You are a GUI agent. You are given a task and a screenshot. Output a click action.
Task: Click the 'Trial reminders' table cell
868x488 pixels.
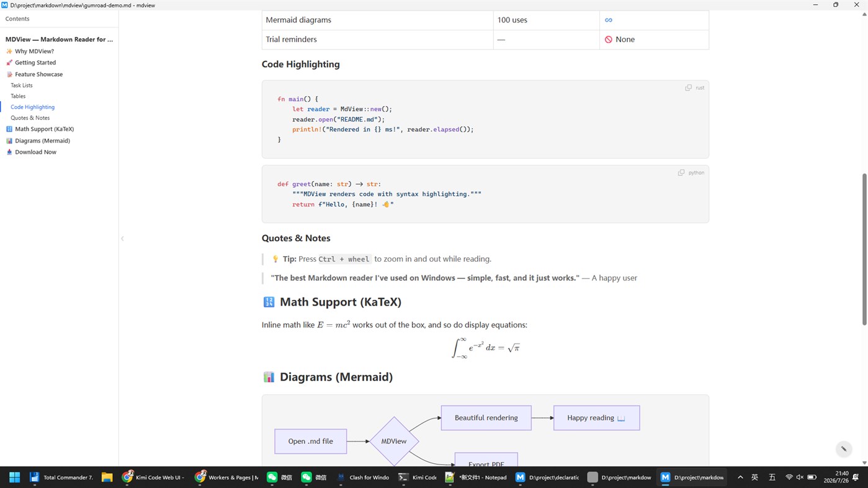coord(378,39)
